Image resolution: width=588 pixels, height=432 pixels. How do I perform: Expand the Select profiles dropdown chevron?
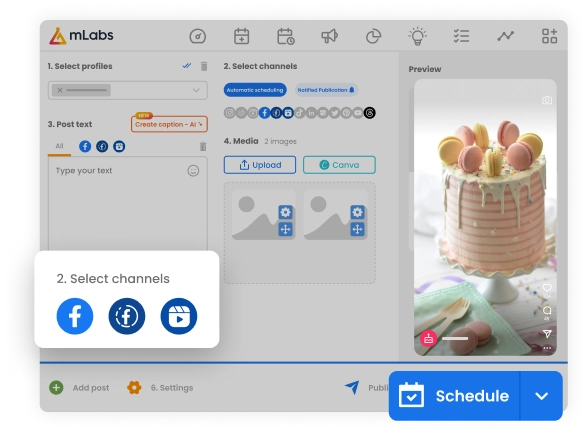[x=196, y=90]
